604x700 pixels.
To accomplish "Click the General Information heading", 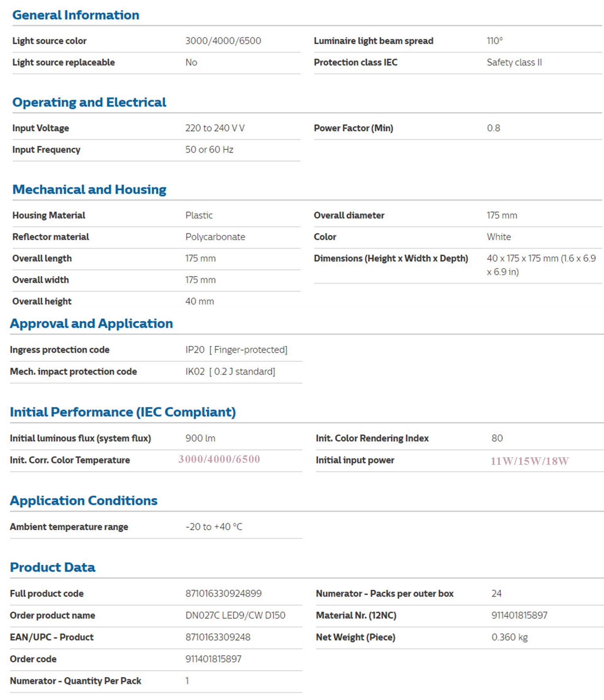I will (76, 15).
